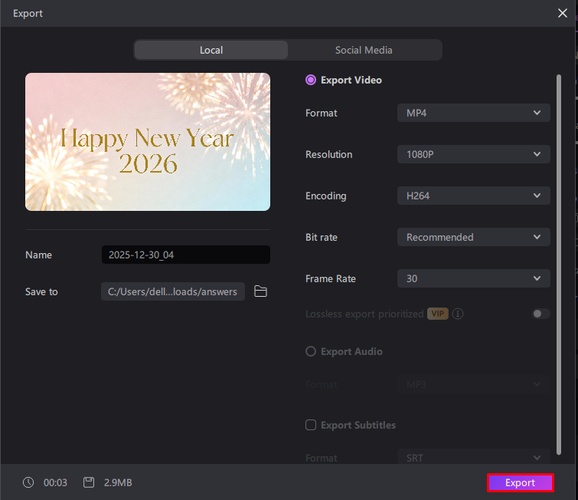Click the Name label

(38, 255)
